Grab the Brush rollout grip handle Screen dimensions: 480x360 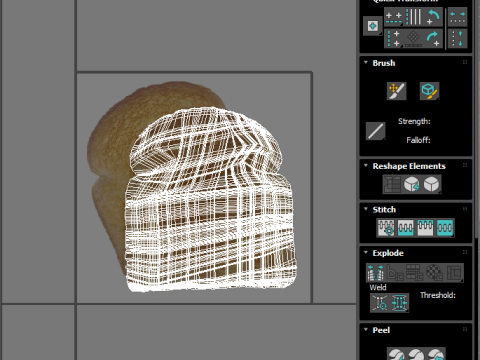point(465,62)
